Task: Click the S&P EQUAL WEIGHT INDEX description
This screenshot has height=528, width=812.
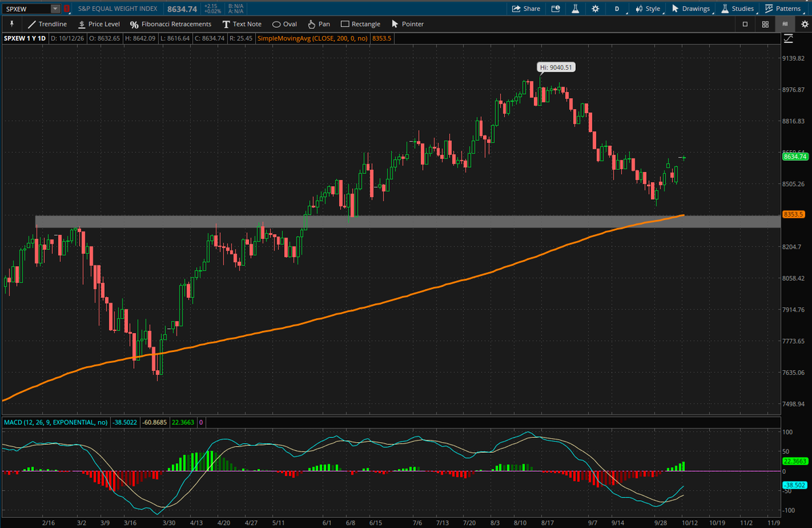Action: click(117, 9)
